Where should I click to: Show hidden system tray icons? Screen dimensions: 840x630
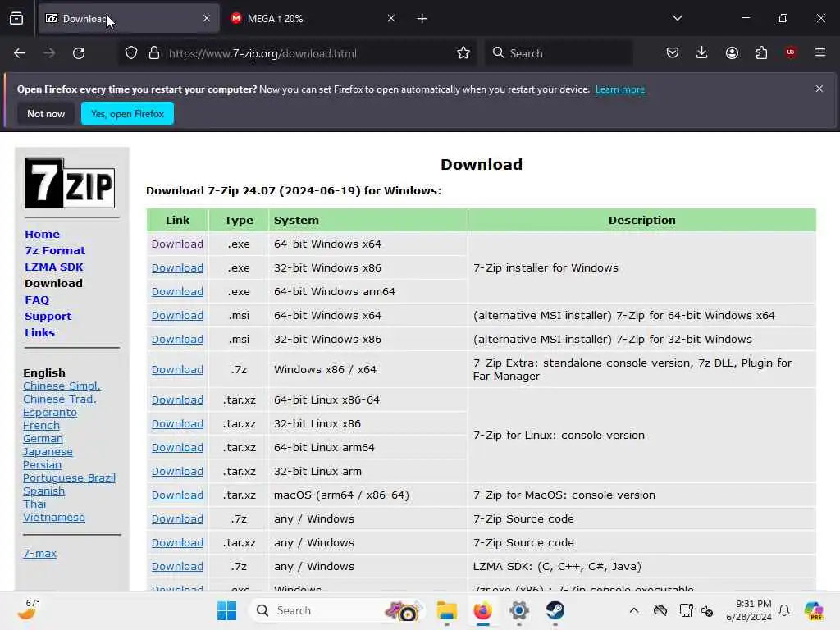[634, 610]
